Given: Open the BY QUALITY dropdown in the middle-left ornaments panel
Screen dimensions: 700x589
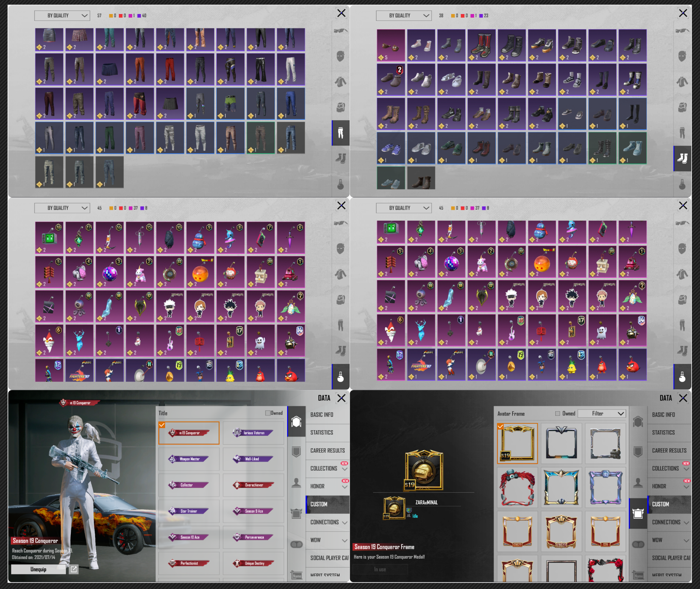Looking at the screenshot, I should click(62, 208).
